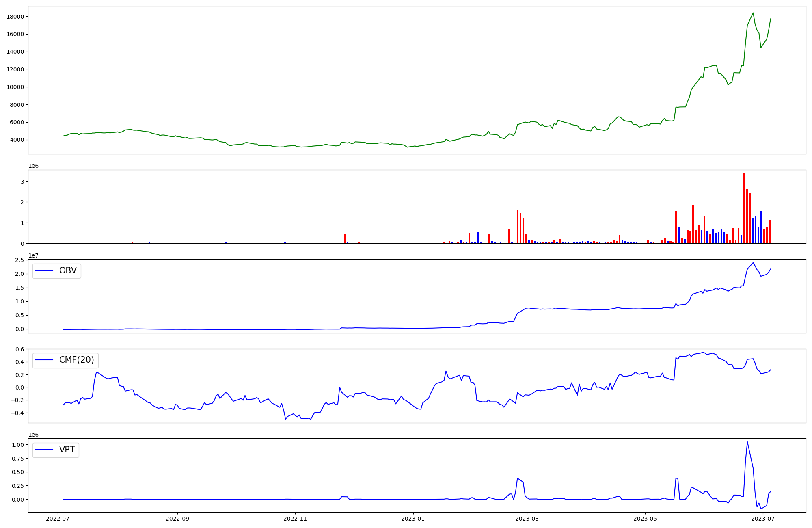Click the 0.6 tick on CMF axis
This screenshot has width=812, height=528.
coord(19,349)
